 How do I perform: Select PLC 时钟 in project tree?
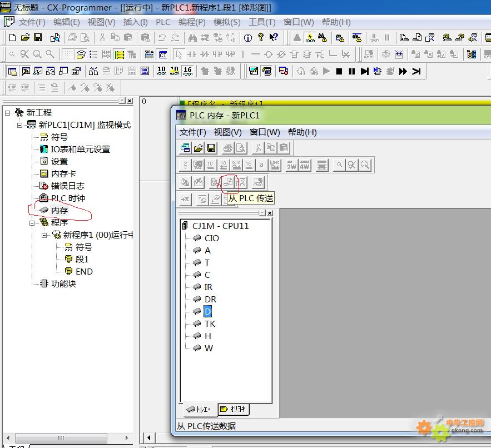68,198
